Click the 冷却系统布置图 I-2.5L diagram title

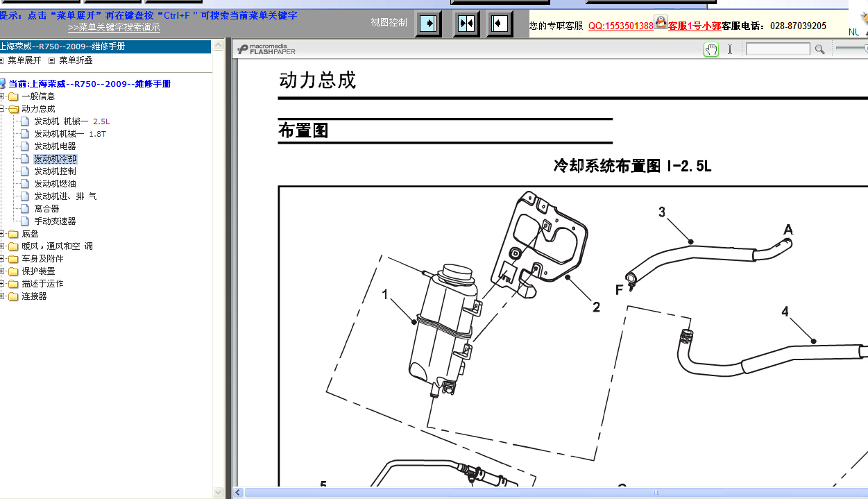click(x=632, y=166)
